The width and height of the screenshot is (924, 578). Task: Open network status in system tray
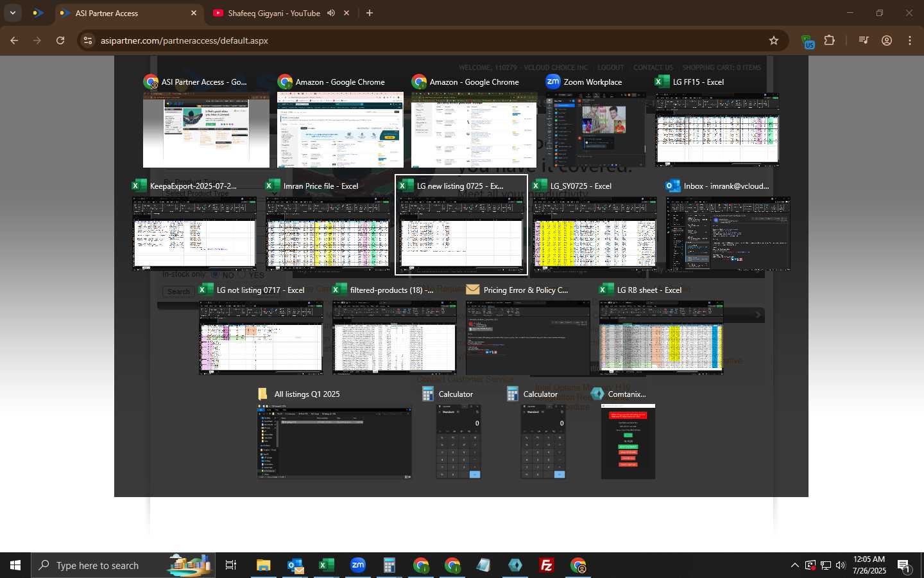[826, 565]
